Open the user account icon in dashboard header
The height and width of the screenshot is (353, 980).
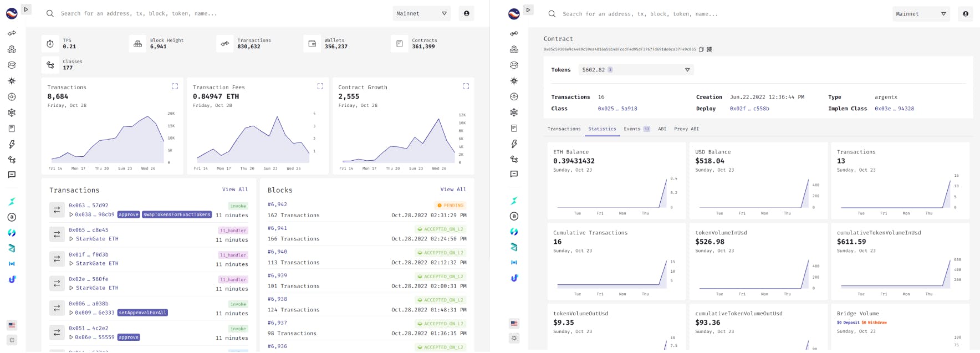466,13
